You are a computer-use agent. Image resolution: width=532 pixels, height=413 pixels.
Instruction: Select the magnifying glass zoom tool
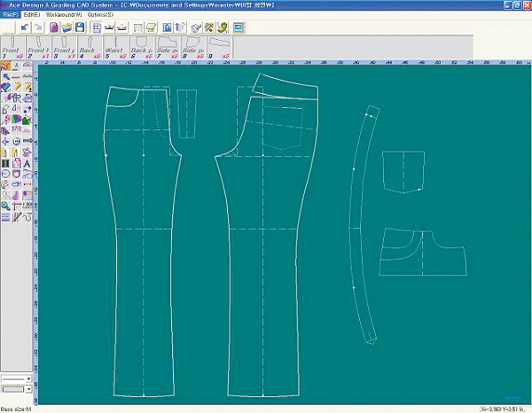coord(5,206)
